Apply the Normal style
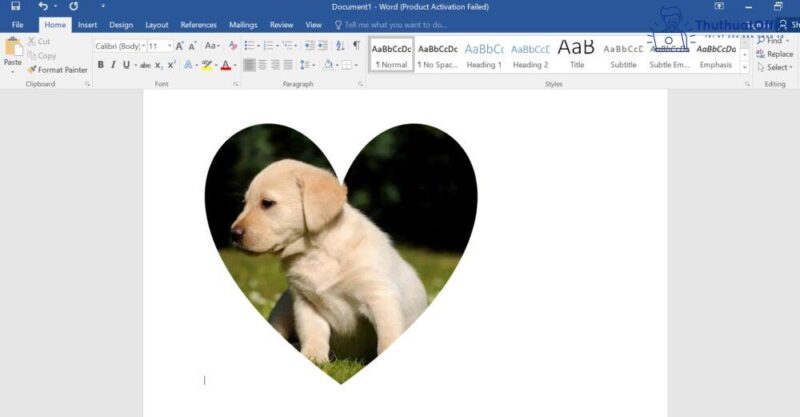The height and width of the screenshot is (417, 800). 391,55
